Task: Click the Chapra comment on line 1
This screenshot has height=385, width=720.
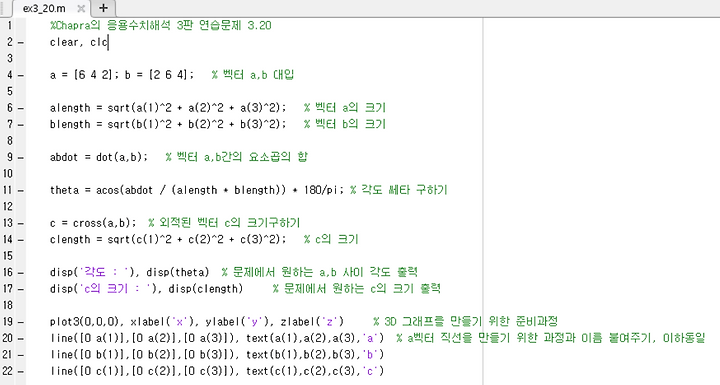Action: coord(161,25)
